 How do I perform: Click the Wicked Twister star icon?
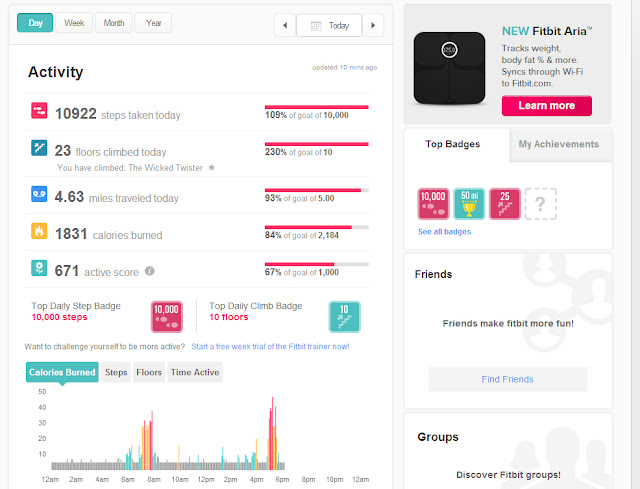[211, 167]
